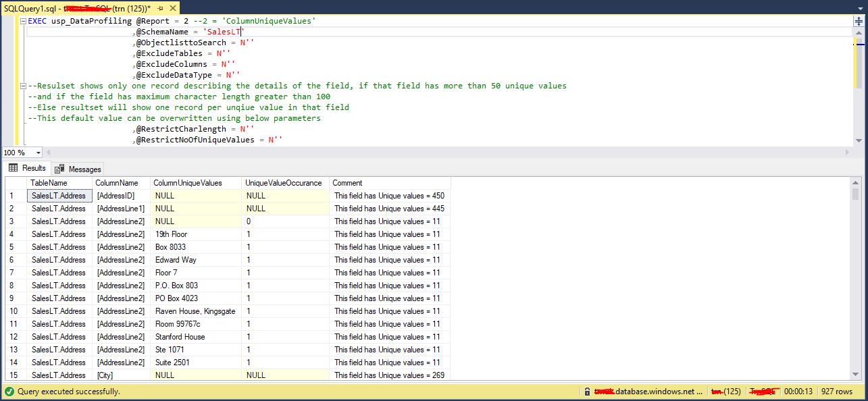
Task: Click the editor split-window handle icon
Action: tap(859, 21)
